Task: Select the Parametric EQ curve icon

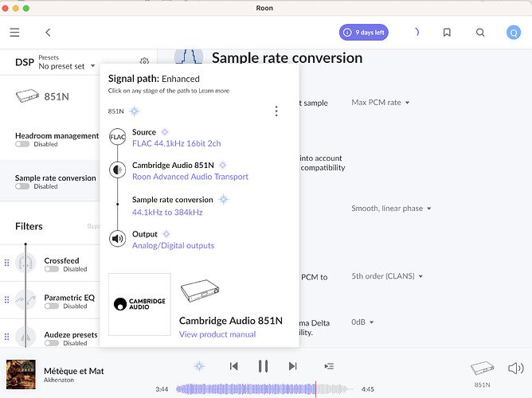Action: point(25,299)
